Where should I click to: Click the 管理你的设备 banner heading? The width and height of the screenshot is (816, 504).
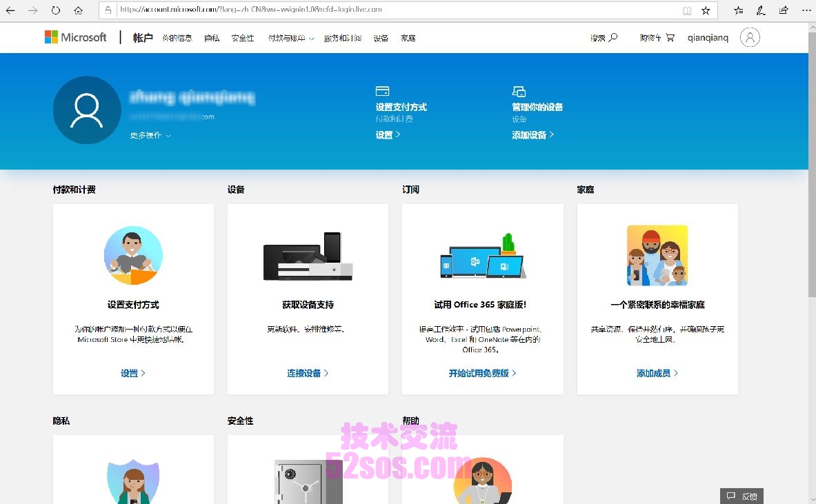click(x=537, y=107)
